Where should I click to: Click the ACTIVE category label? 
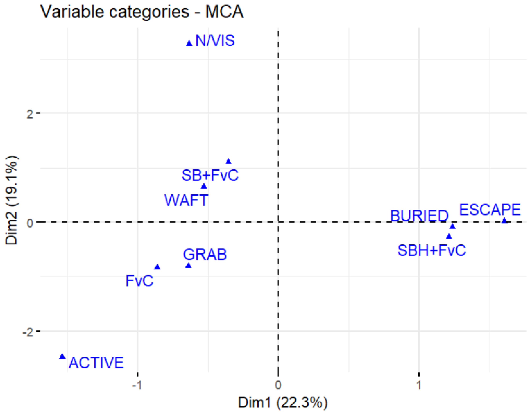point(96,363)
